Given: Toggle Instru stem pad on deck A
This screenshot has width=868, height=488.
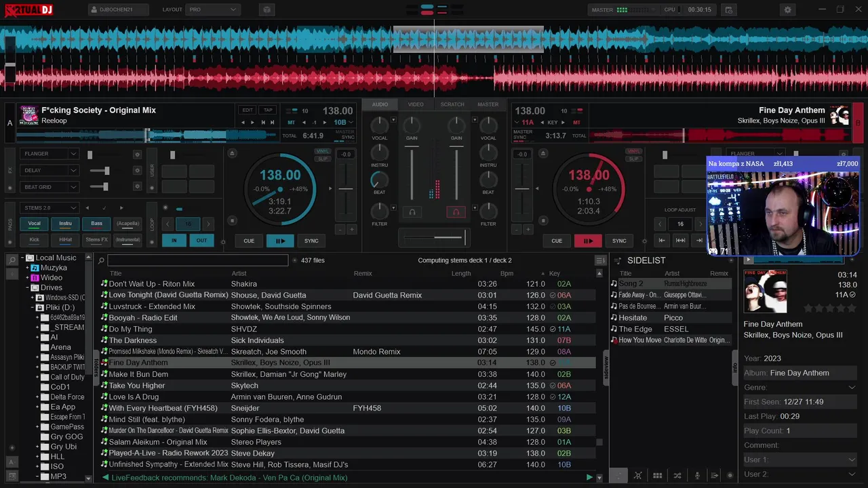Looking at the screenshot, I should click(65, 224).
